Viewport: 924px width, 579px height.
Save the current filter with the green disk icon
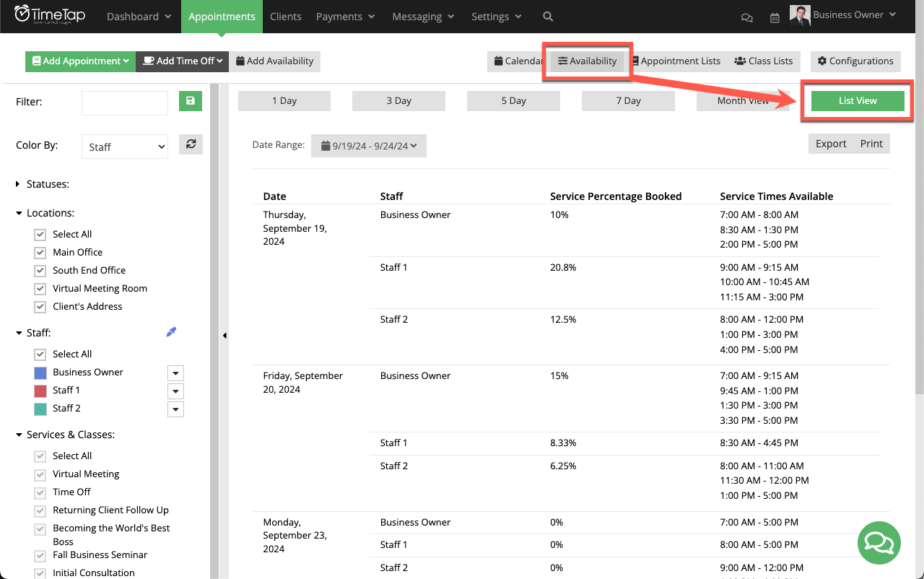click(190, 101)
